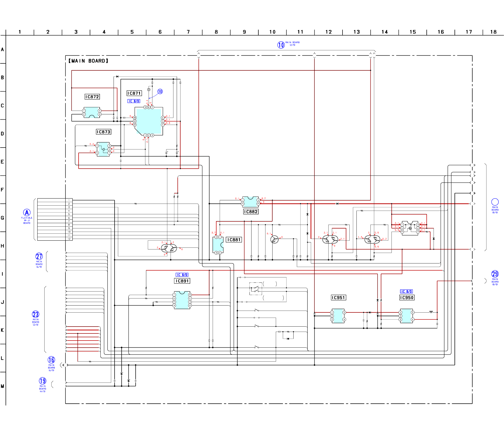The image size is (504, 427).
Task: Click circled 16 main board reference
Action: [x=51, y=360]
